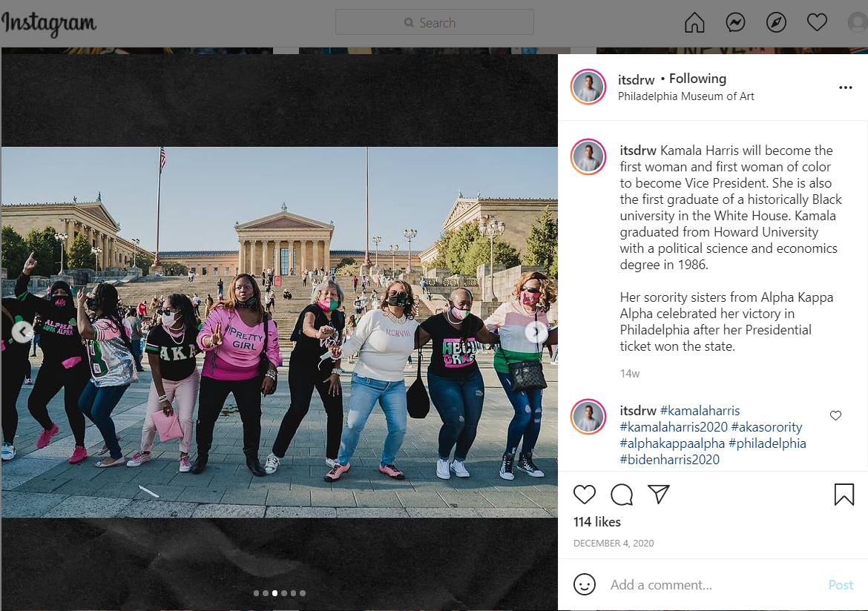
Task: Save post with bookmark icon
Action: point(844,495)
